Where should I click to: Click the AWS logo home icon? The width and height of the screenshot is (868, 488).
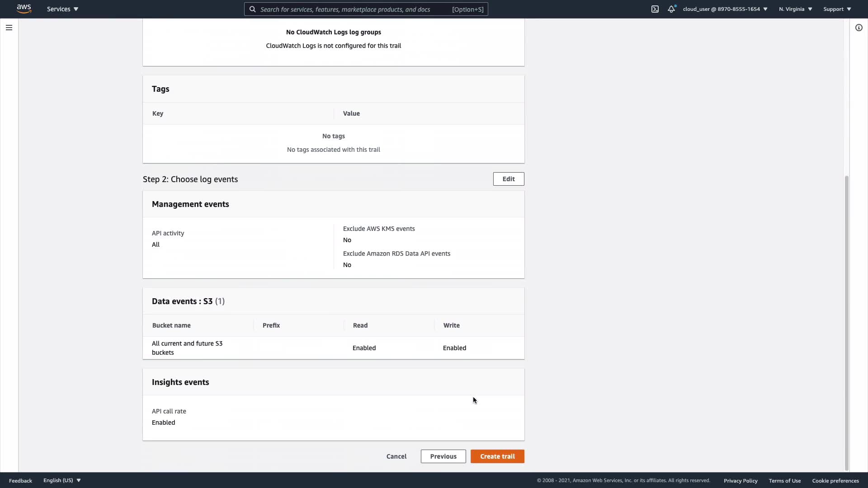pyautogui.click(x=24, y=9)
